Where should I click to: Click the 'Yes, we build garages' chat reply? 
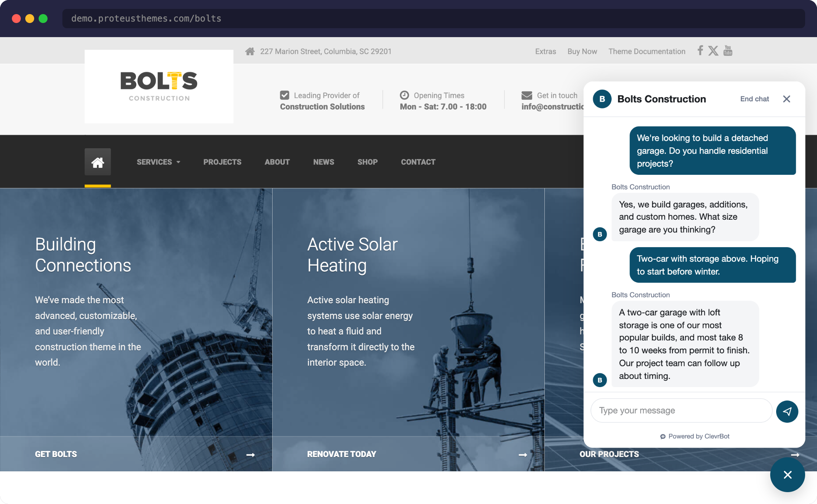(x=685, y=217)
